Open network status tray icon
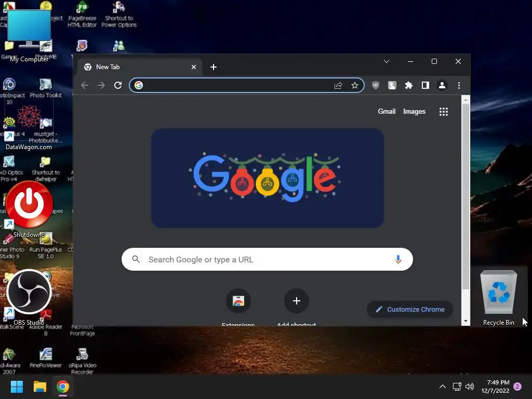 [457, 387]
